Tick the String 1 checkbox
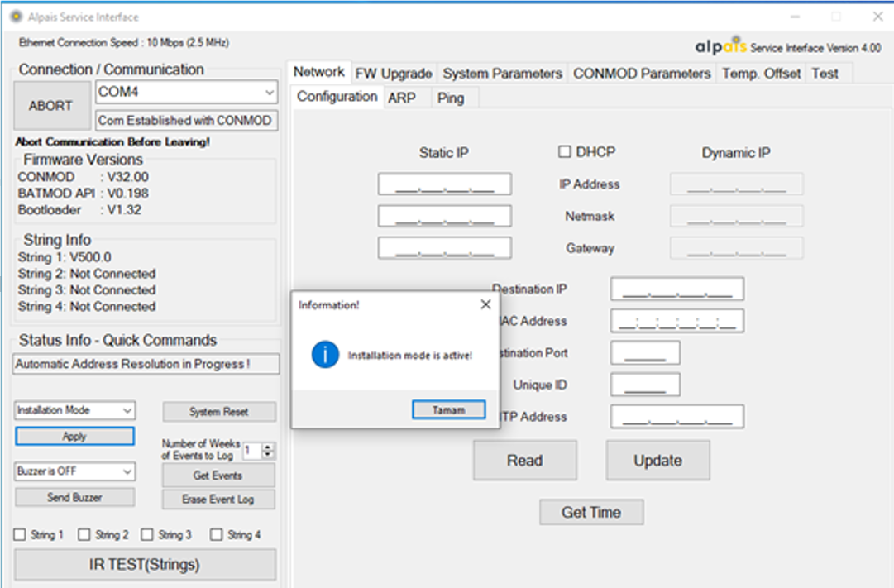This screenshot has width=894, height=588. point(20,534)
